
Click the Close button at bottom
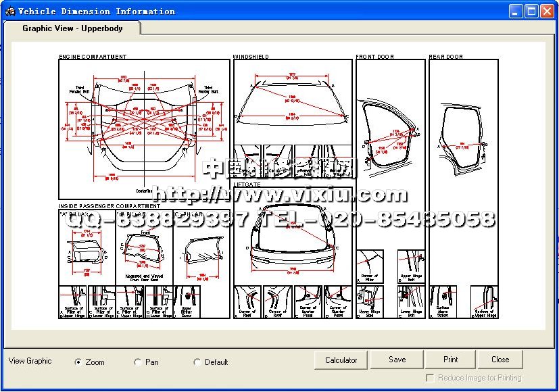coord(500,360)
